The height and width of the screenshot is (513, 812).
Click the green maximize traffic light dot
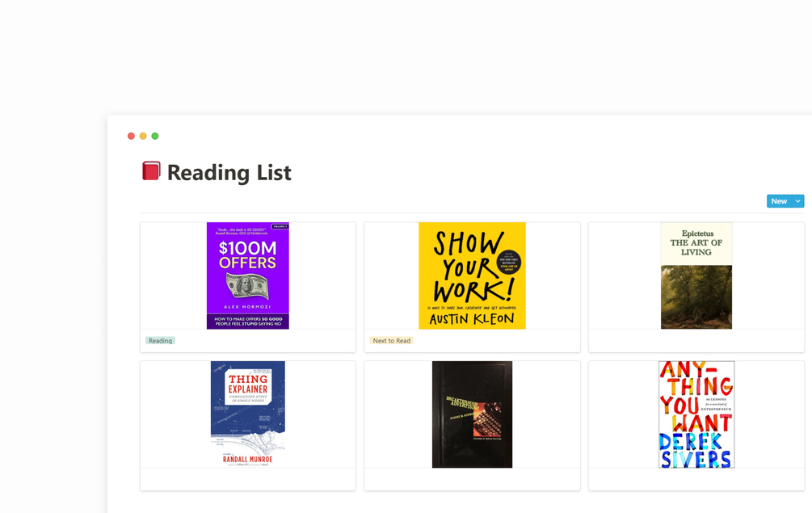[155, 136]
